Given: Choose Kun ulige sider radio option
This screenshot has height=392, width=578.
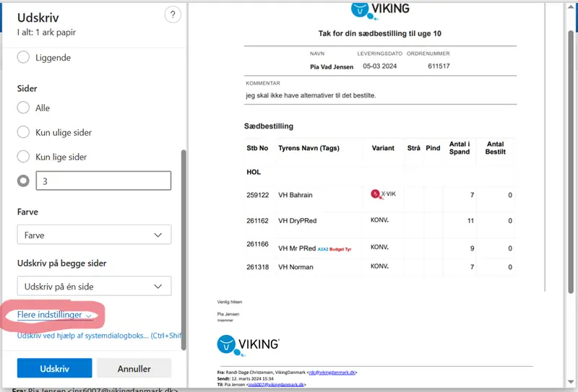Looking at the screenshot, I should (24, 133).
